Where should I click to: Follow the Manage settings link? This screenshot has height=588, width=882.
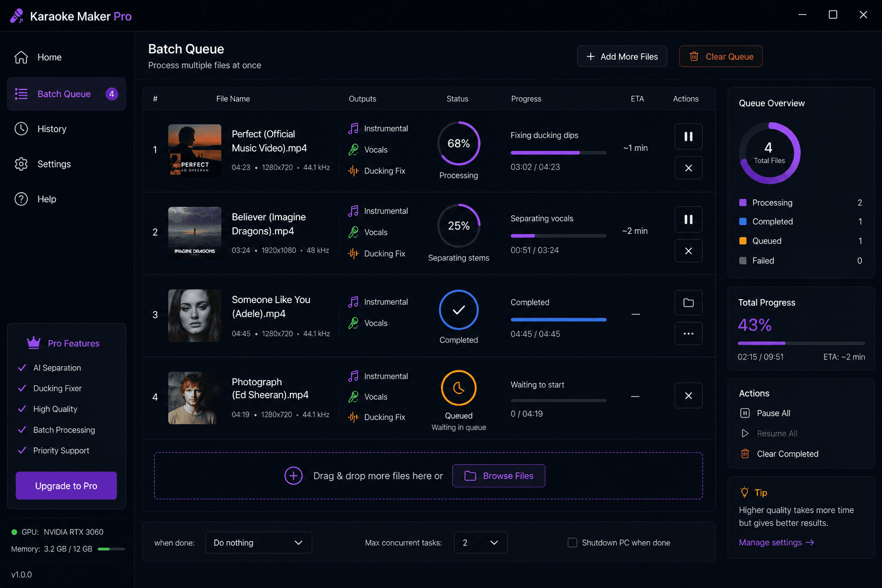pyautogui.click(x=776, y=542)
